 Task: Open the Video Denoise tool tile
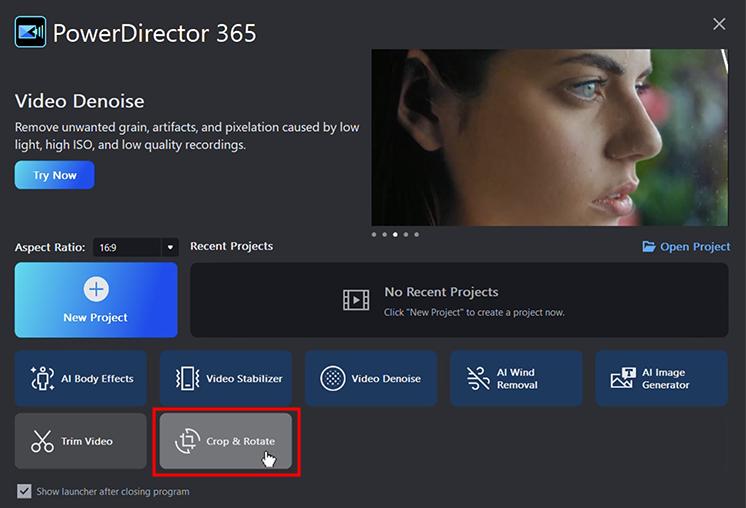371,378
